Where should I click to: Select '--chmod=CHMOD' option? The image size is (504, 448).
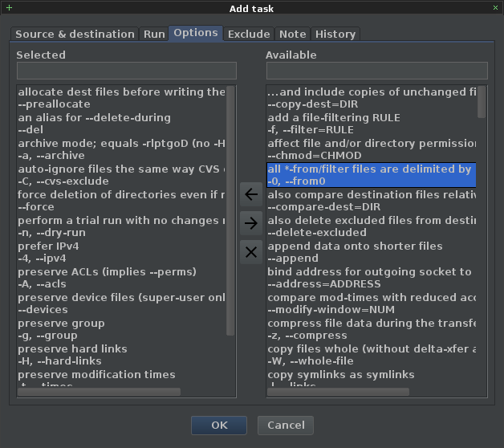click(x=372, y=149)
